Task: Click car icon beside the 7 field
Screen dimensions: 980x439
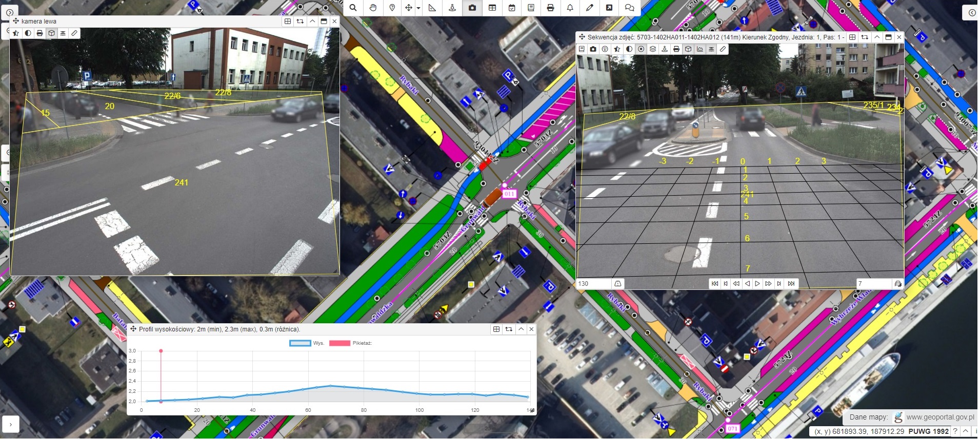Action: pyautogui.click(x=898, y=283)
